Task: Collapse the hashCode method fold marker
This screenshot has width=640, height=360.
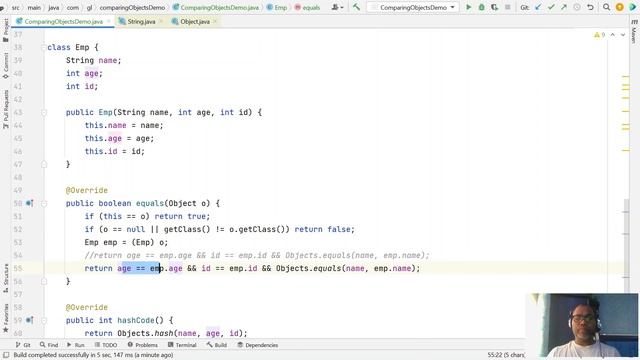Action: click(44, 320)
